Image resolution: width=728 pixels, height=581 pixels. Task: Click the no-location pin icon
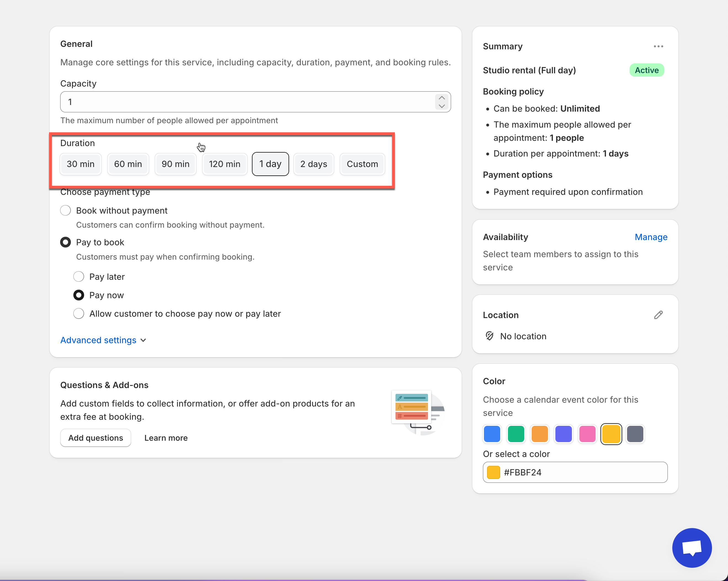point(489,336)
